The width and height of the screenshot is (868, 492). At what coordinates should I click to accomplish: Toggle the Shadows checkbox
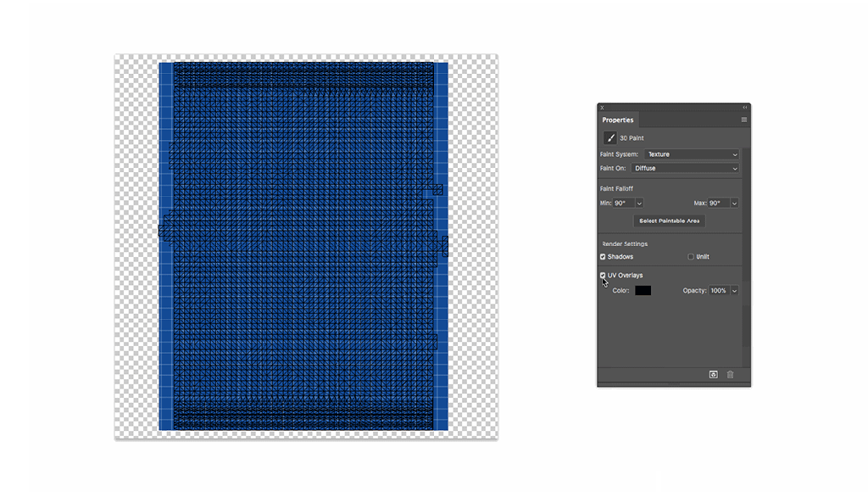coord(603,257)
